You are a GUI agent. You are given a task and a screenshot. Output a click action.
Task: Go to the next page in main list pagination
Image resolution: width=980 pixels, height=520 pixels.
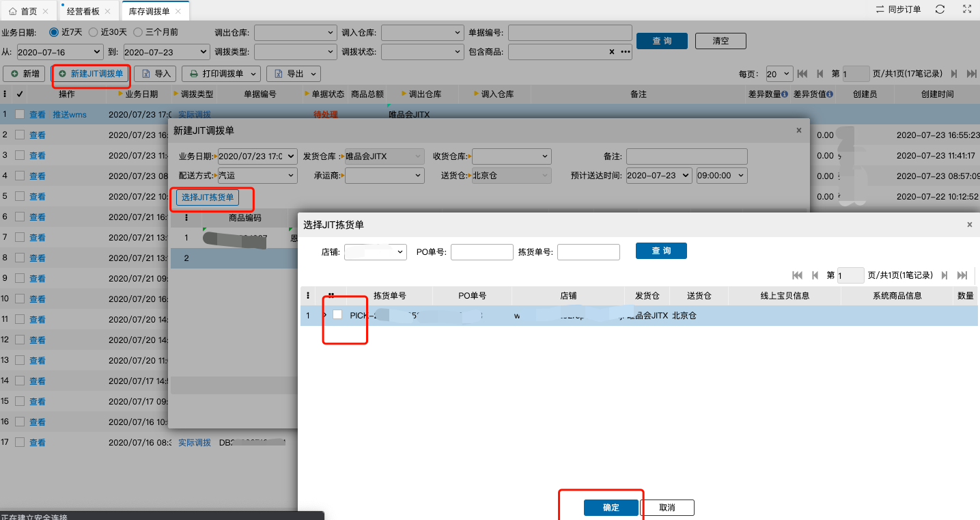954,74
